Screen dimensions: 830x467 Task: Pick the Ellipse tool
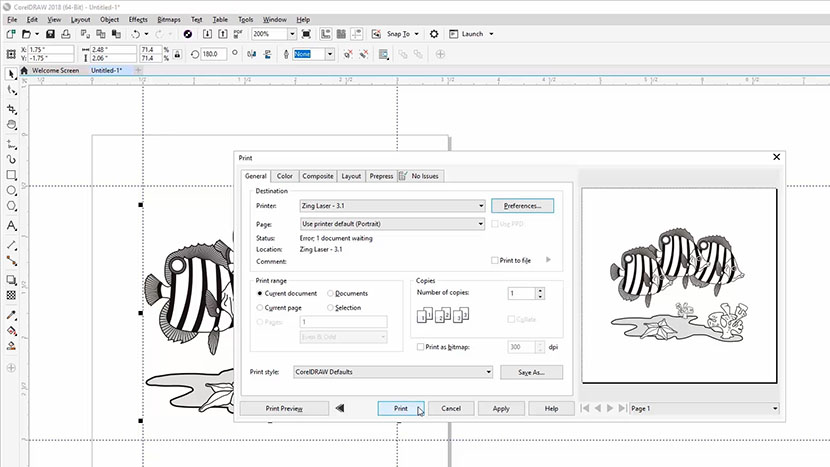click(11, 191)
